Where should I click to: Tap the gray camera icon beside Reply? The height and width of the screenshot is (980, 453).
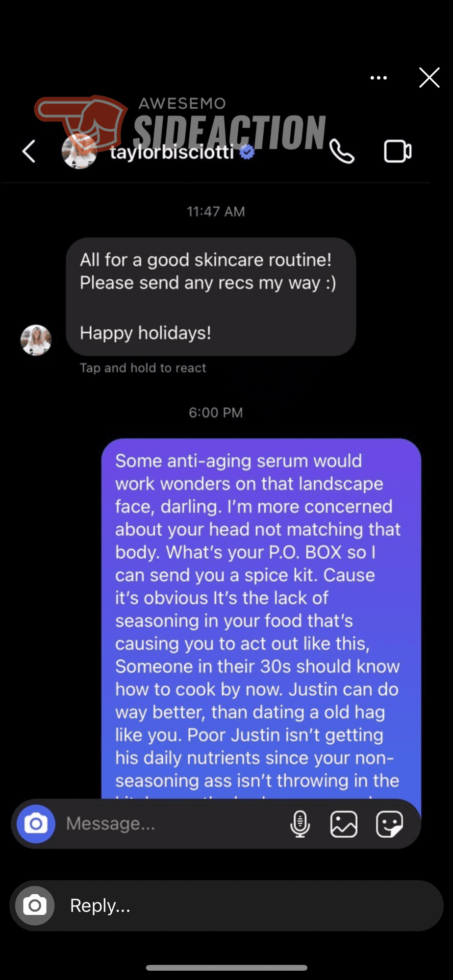(35, 906)
